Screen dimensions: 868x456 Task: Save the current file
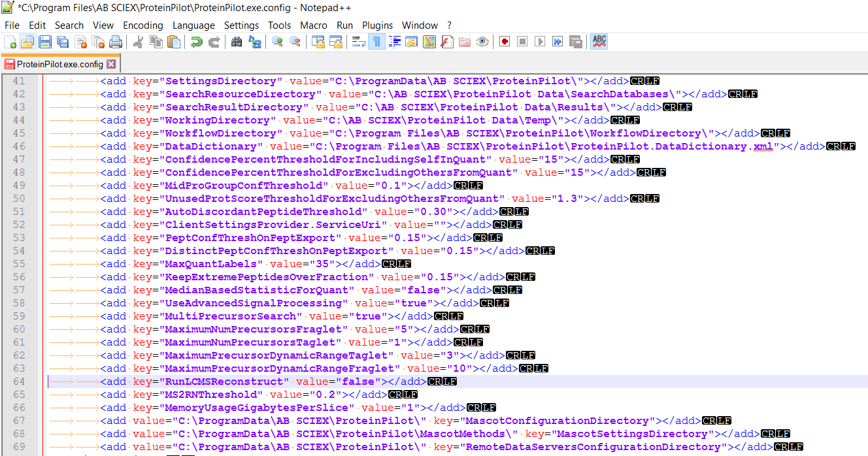44,42
